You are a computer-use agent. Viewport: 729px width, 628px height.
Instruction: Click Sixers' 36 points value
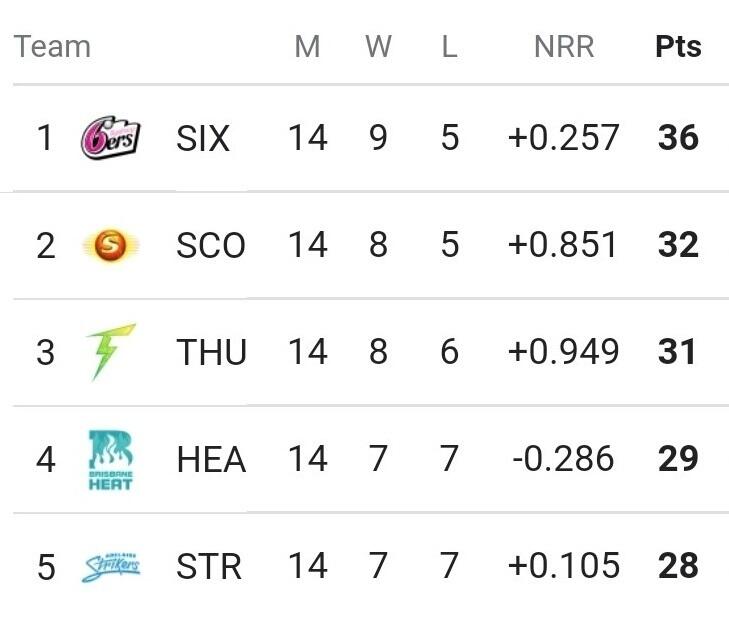click(678, 138)
